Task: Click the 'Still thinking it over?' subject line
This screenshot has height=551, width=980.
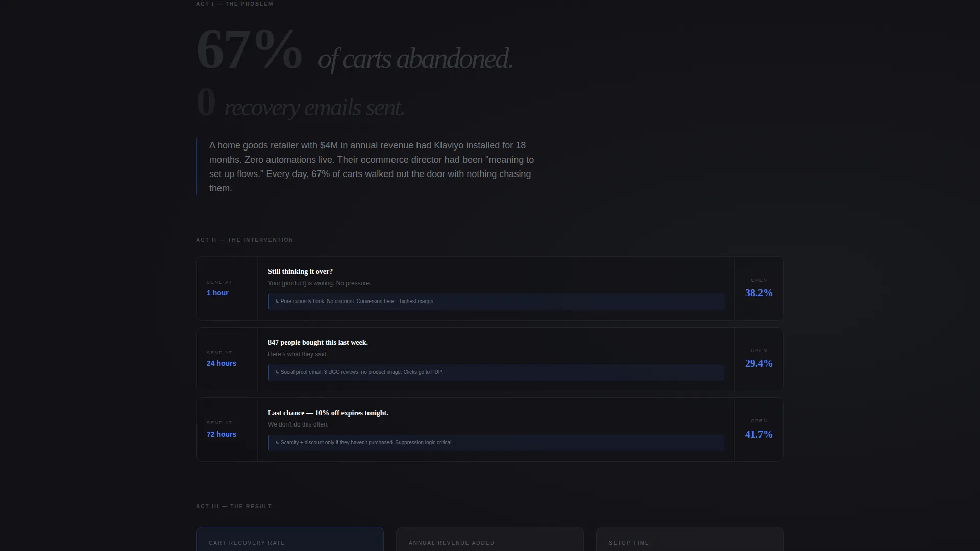Action: coord(300,271)
